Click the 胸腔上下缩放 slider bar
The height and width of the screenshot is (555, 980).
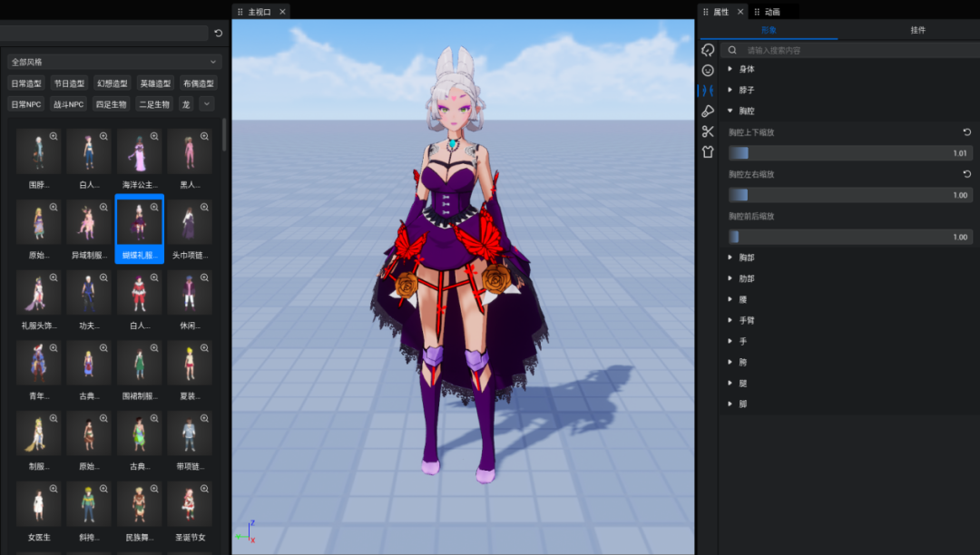(850, 153)
